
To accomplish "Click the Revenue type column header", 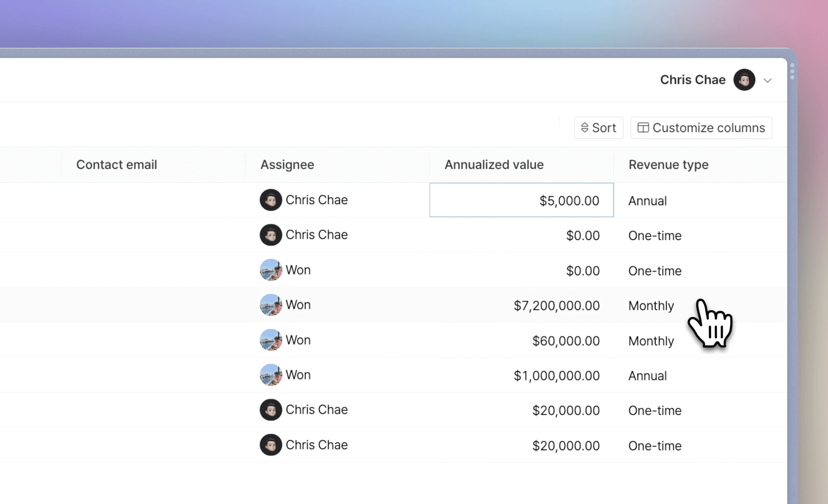I will [668, 165].
